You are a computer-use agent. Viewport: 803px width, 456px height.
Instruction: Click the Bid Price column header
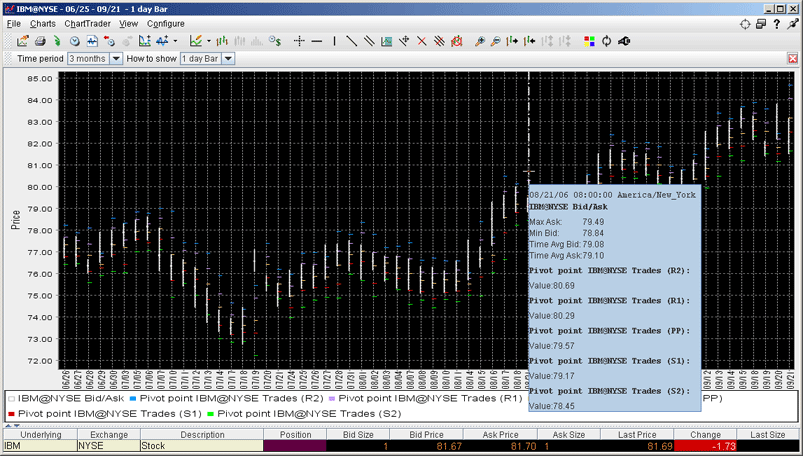click(x=426, y=434)
